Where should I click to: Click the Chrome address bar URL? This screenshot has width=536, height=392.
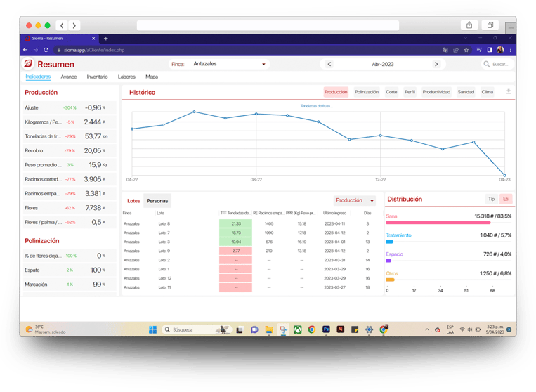[x=94, y=50]
